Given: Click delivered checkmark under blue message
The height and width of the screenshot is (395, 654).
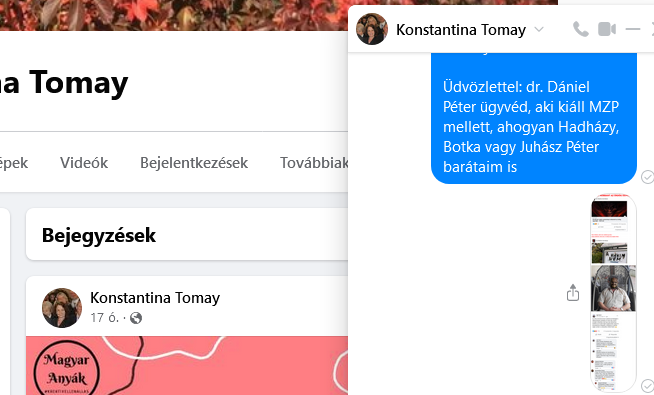Looking at the screenshot, I should click(647, 177).
